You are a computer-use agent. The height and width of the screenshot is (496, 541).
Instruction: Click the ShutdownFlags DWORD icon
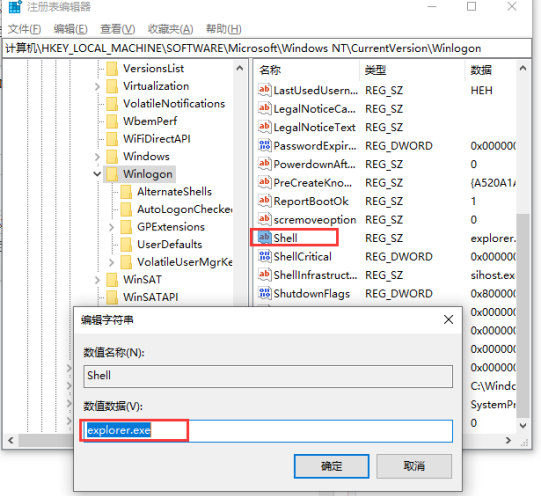pos(265,293)
